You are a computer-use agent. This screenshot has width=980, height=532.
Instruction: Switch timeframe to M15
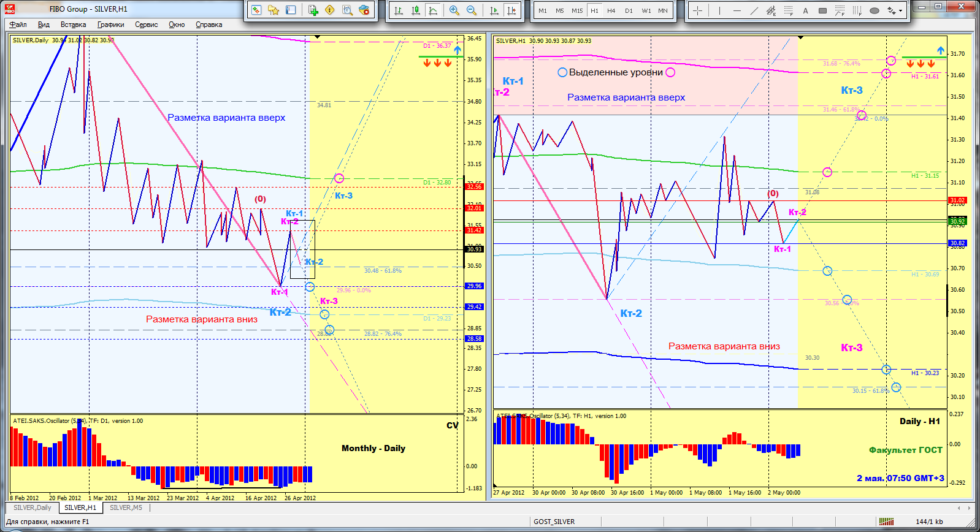point(577,10)
